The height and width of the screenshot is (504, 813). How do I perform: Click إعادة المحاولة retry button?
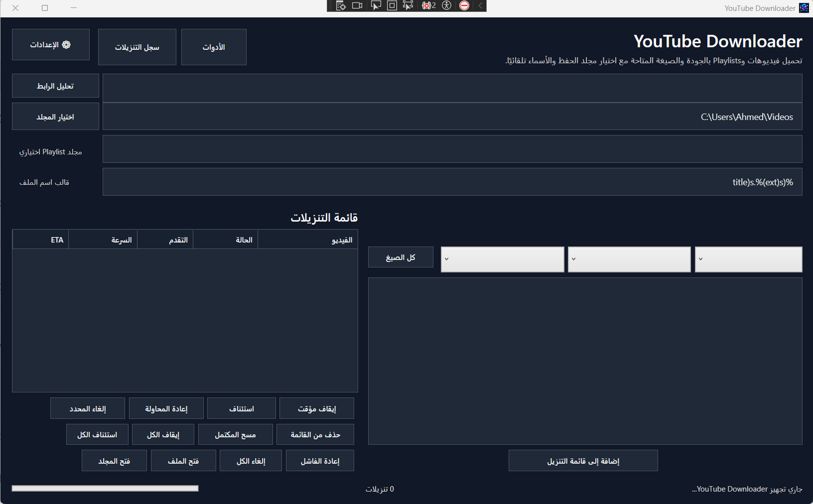point(166,408)
